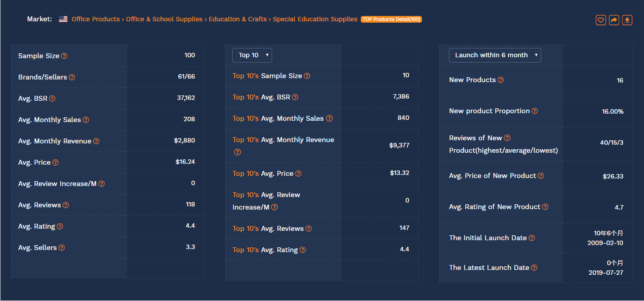Select Special Education Supplies breadcrumb link
This screenshot has width=644, height=301.
[315, 19]
